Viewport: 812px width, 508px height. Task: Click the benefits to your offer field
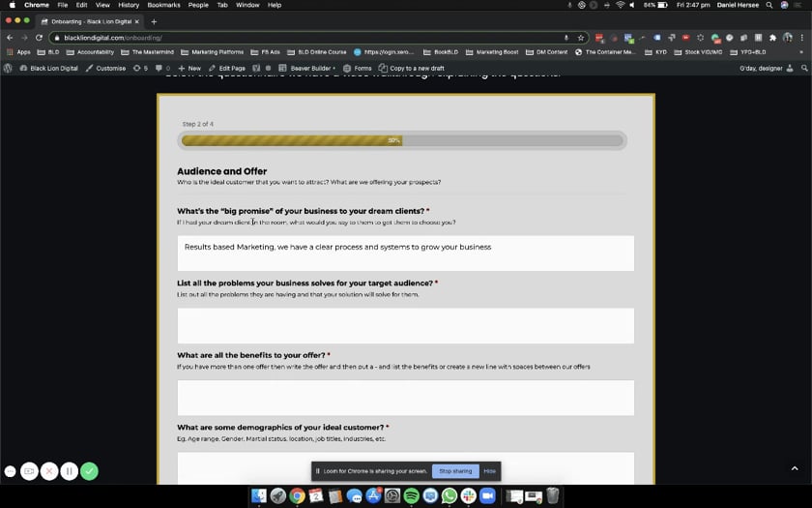[405, 398]
